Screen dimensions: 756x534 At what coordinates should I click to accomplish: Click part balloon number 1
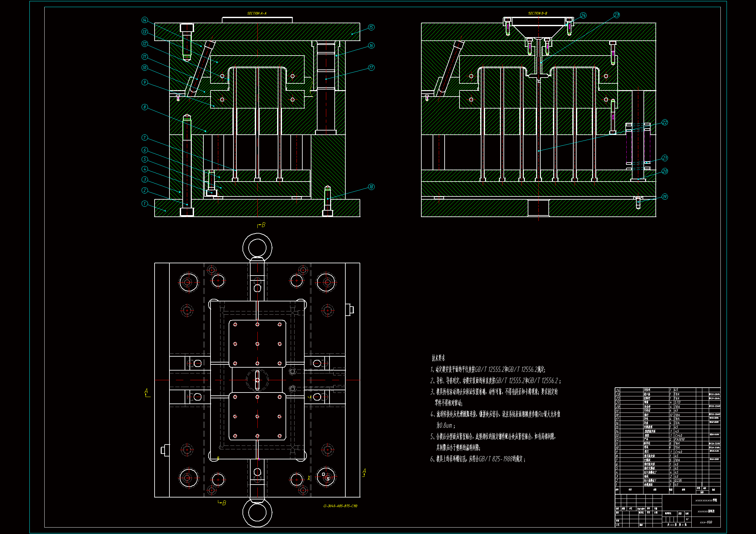coord(145,204)
